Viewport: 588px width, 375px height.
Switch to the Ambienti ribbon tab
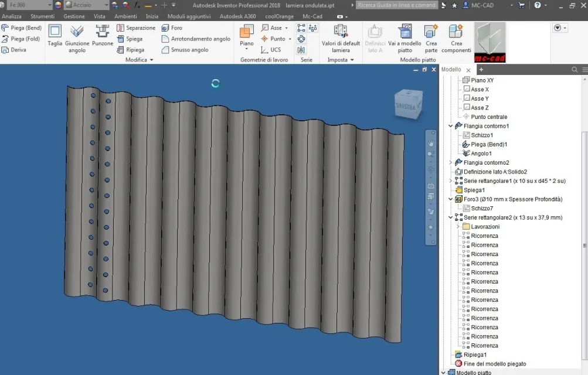click(x=125, y=16)
